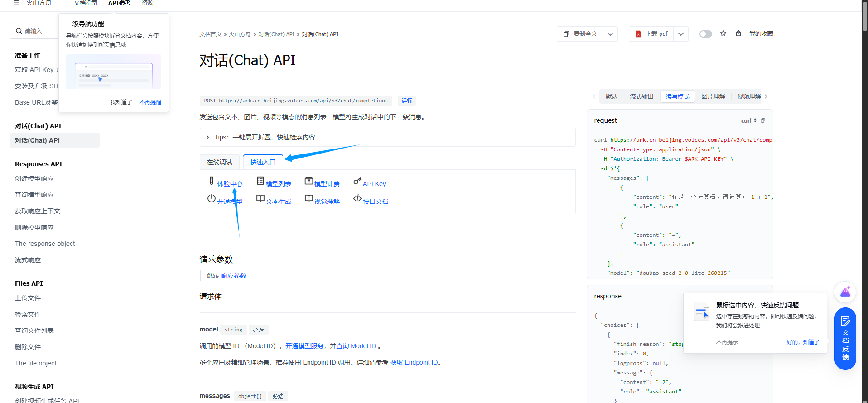Viewport: 868px width, 403px height.
Task: Click the 模型计费 billing icon
Action: coord(309,181)
